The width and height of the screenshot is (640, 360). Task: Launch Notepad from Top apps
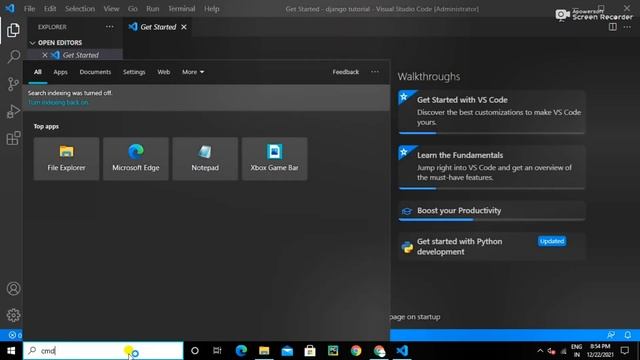coord(205,159)
